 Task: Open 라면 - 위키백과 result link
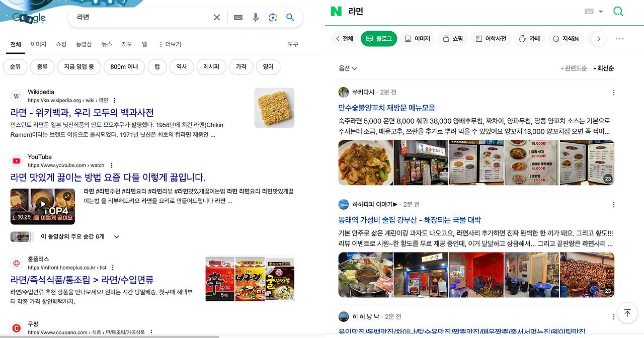point(82,113)
